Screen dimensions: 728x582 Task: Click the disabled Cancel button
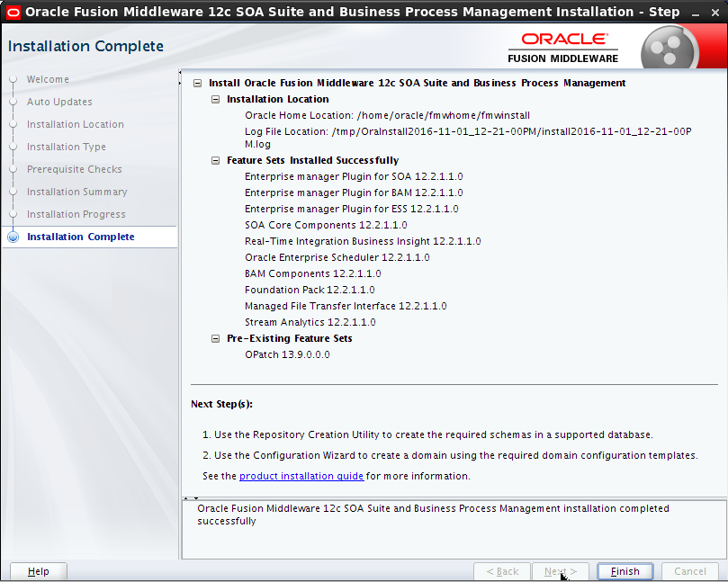(690, 571)
